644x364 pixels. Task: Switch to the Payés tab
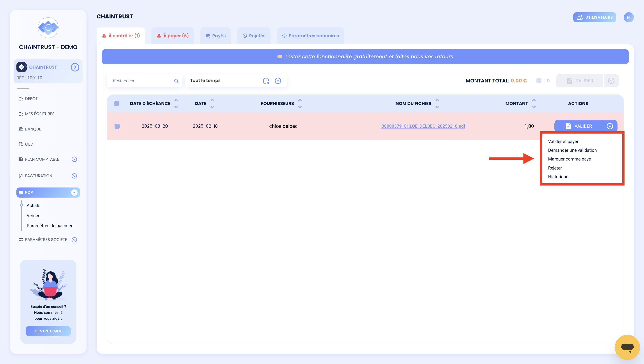pos(216,36)
